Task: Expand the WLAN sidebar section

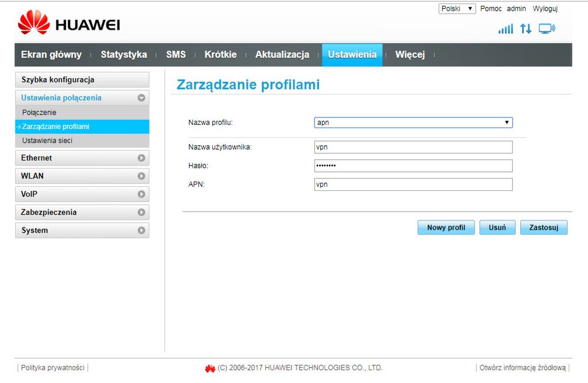Action: [x=141, y=176]
